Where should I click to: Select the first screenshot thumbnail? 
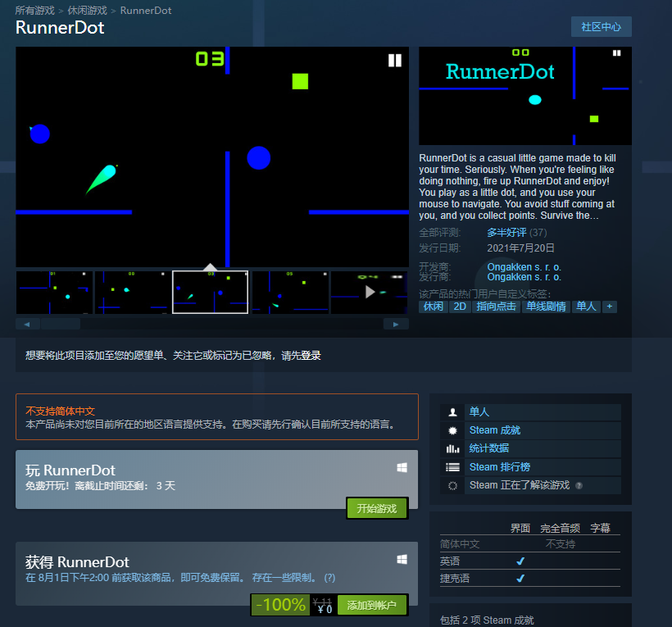pos(54,292)
